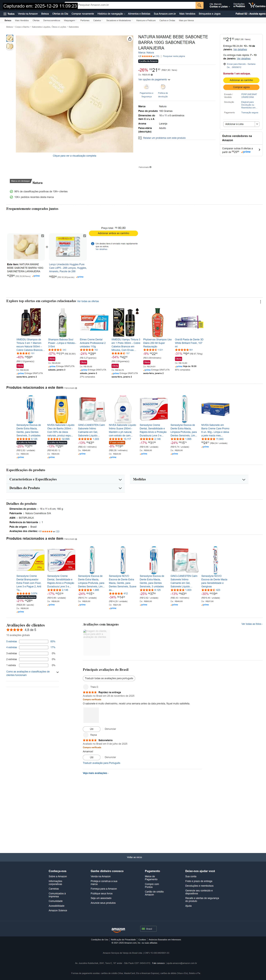Click the Pagamentos e Segurança lock icon
The image size is (266, 980).
[x=146, y=87]
